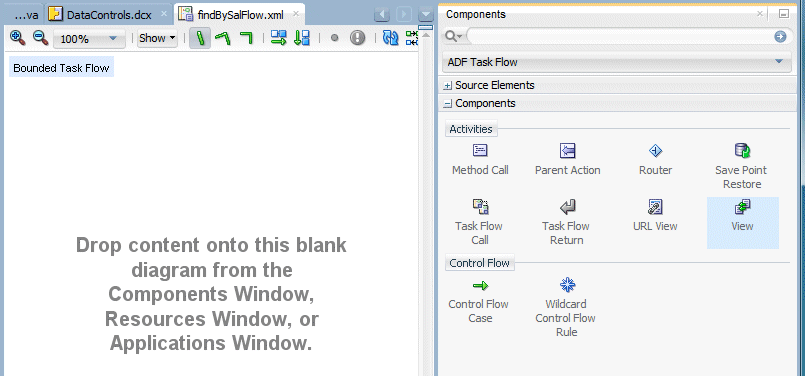The image size is (805, 376).
Task: Close the DataControls.dcx tab
Action: pos(163,14)
